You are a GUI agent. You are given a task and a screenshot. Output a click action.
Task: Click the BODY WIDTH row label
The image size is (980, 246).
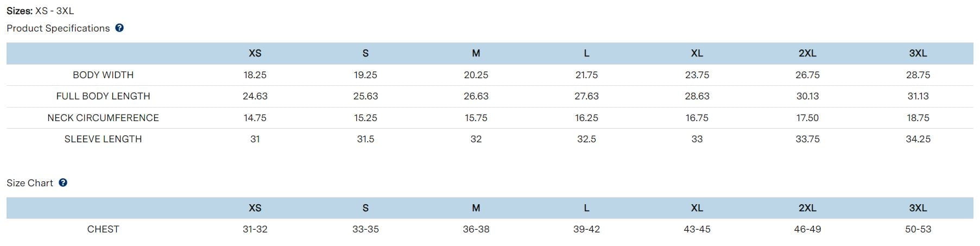pos(103,75)
